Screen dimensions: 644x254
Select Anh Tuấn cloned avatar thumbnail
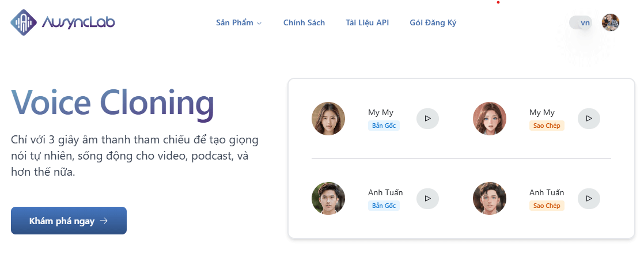(x=490, y=199)
